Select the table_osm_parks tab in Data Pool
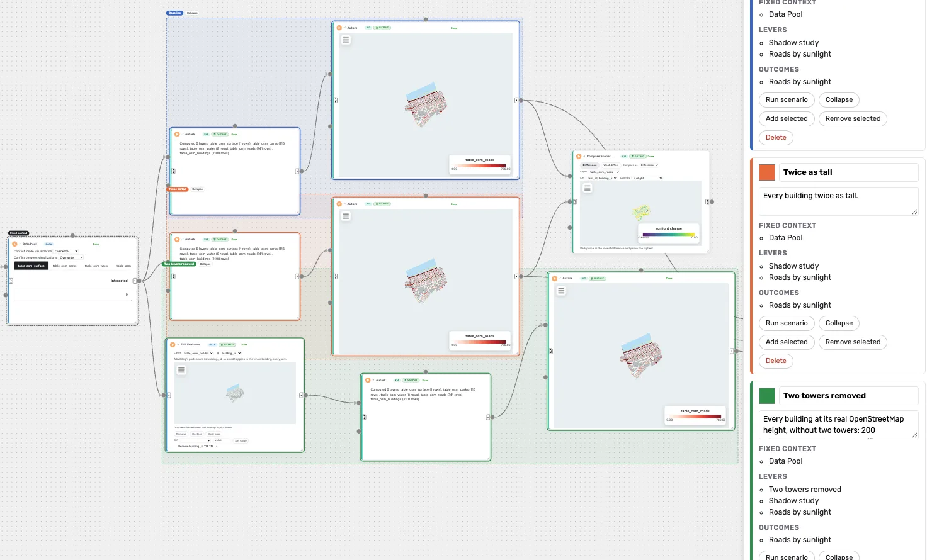 click(64, 266)
